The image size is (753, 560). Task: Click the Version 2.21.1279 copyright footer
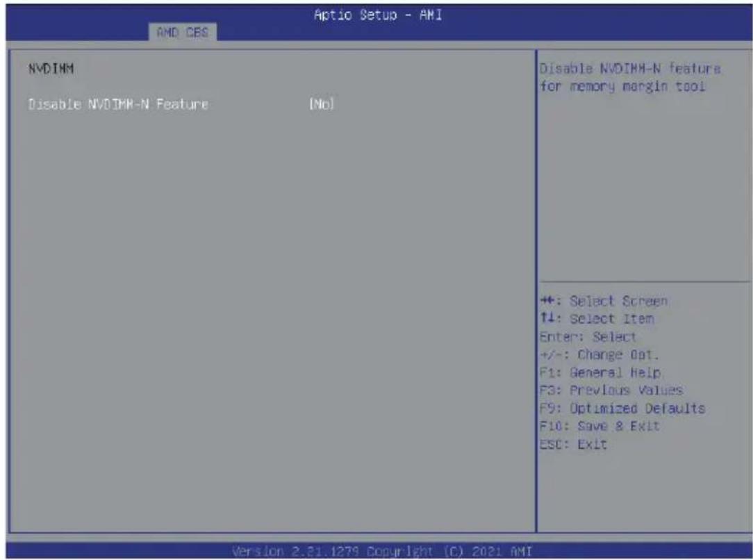point(382,551)
